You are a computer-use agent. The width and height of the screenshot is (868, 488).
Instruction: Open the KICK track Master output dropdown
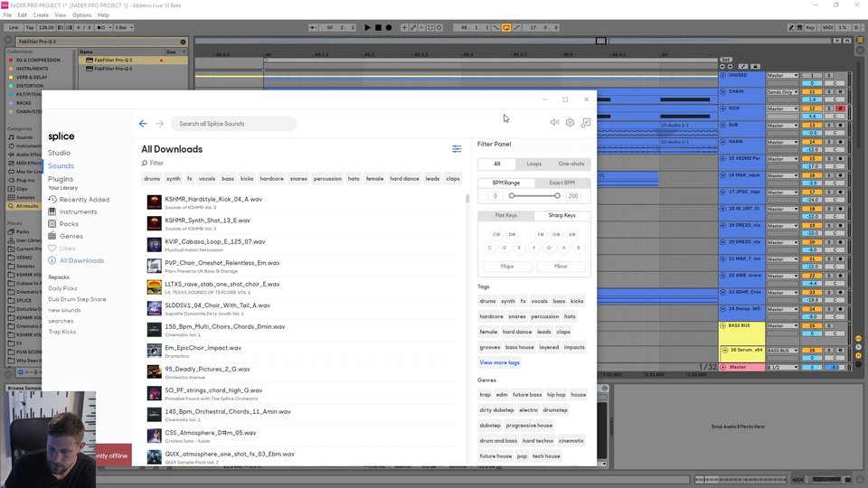coord(782,109)
